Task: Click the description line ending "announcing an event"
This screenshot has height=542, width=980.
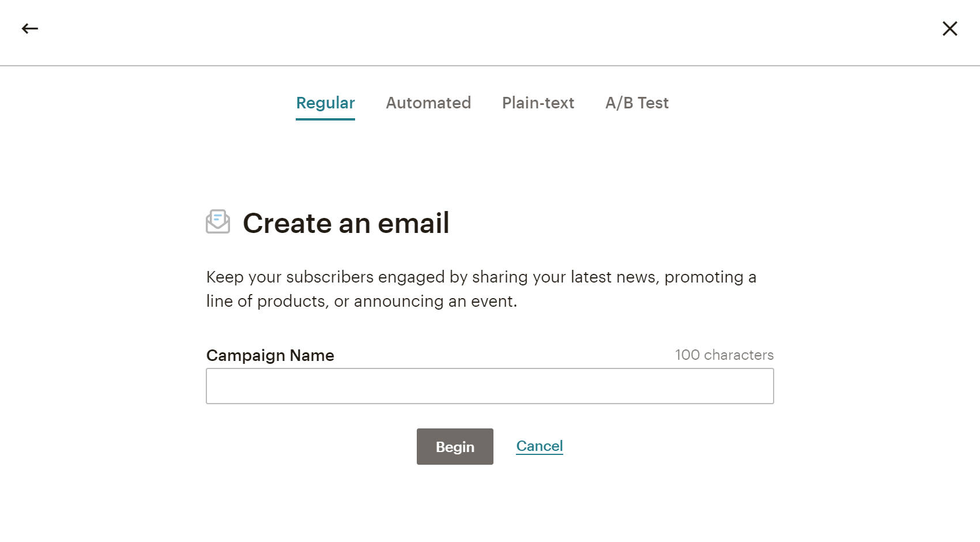Action: pos(361,301)
